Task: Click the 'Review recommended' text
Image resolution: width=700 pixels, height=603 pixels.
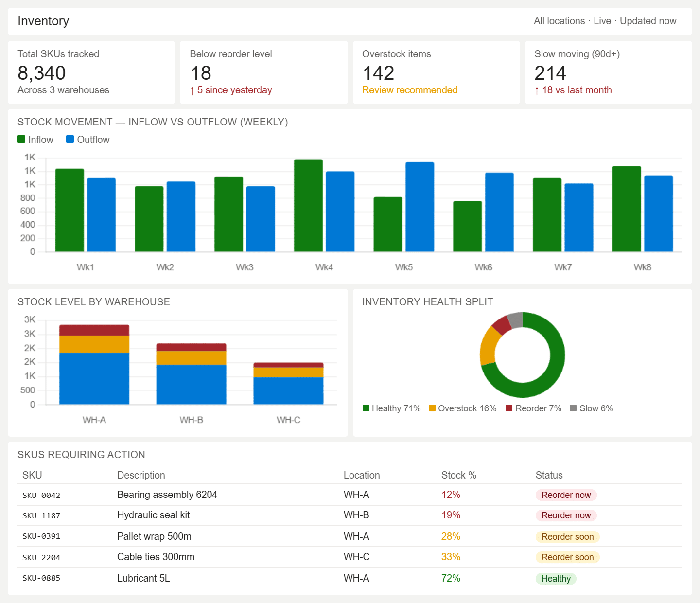Action: coord(410,90)
